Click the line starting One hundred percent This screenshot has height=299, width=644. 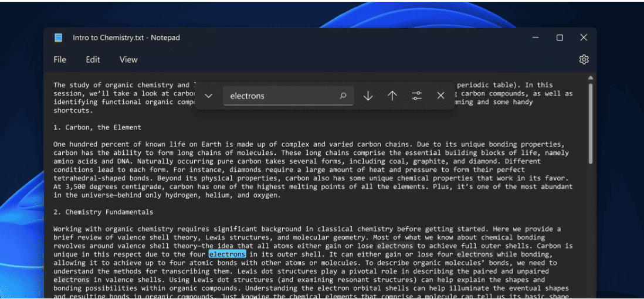point(309,144)
